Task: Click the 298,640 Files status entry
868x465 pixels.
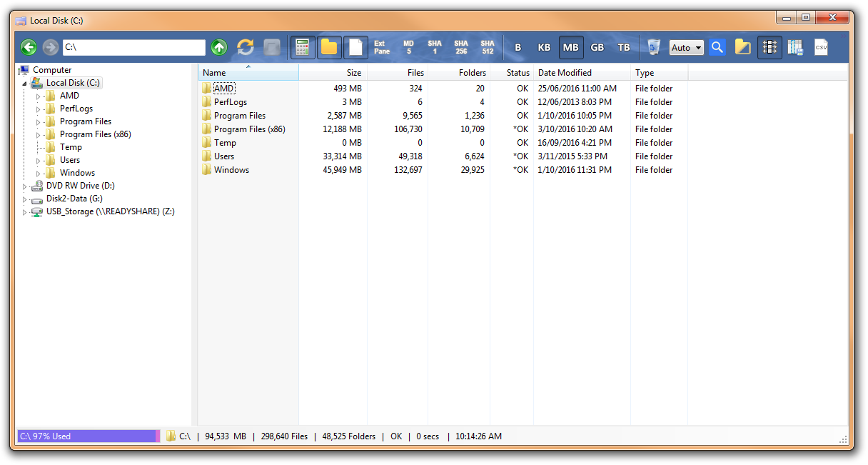Action: (x=284, y=436)
